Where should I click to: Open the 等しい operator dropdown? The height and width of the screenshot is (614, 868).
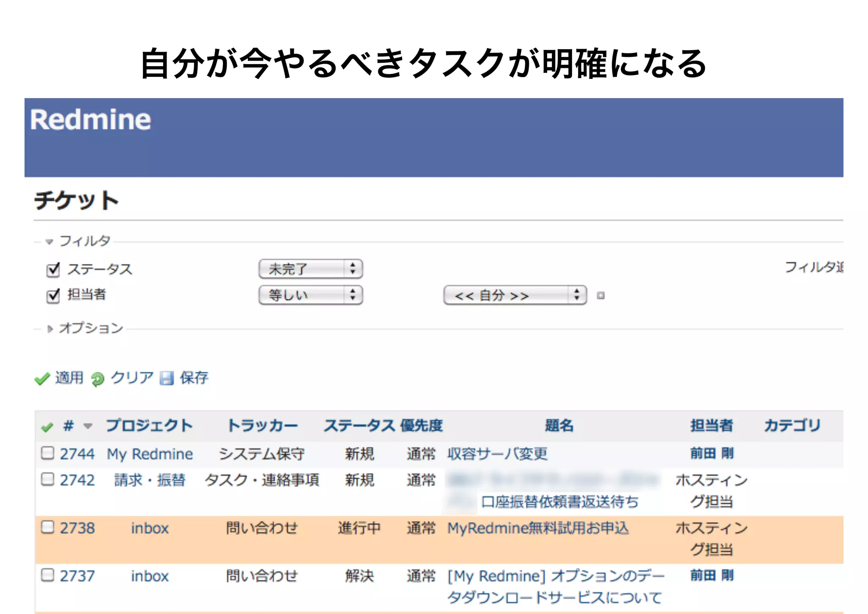tap(311, 295)
